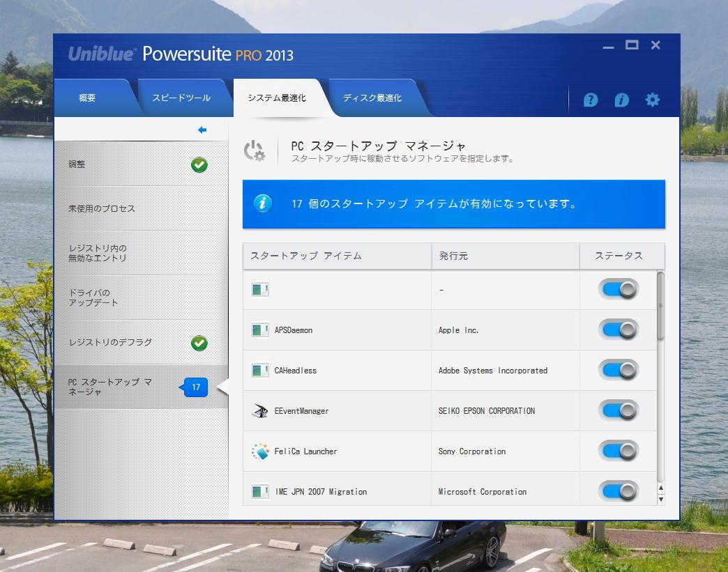Click the startup list scrollbar thumb
The image size is (728, 572).
click(660, 306)
